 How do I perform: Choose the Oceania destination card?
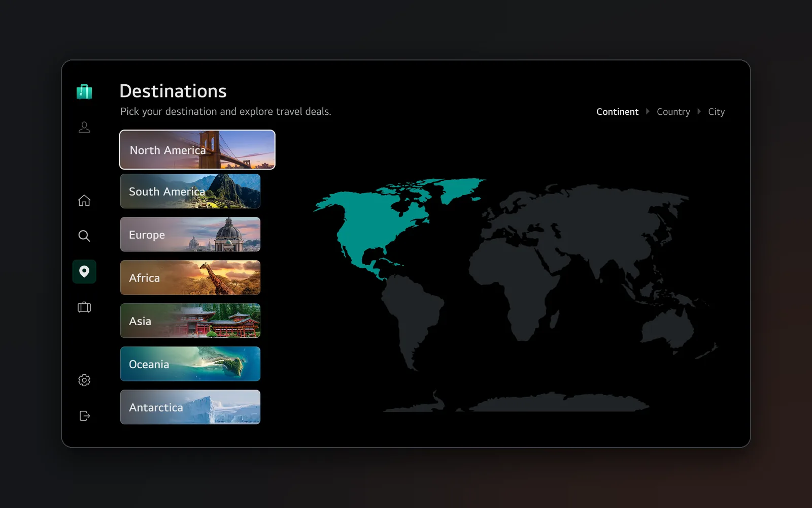190,364
